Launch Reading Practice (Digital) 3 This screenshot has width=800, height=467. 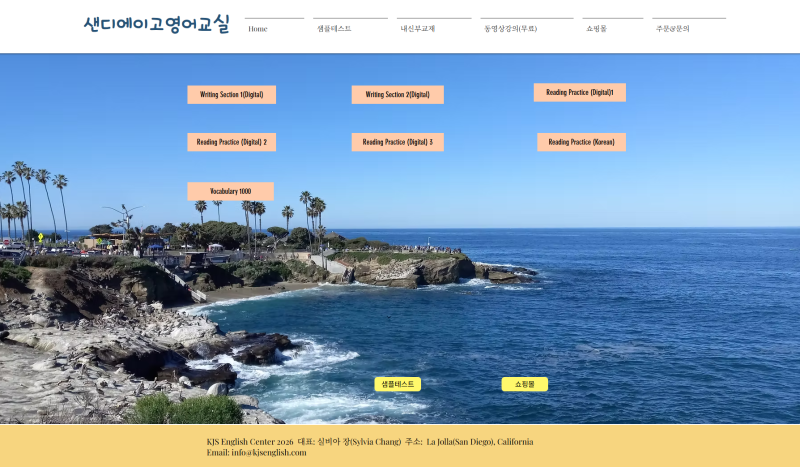(397, 142)
